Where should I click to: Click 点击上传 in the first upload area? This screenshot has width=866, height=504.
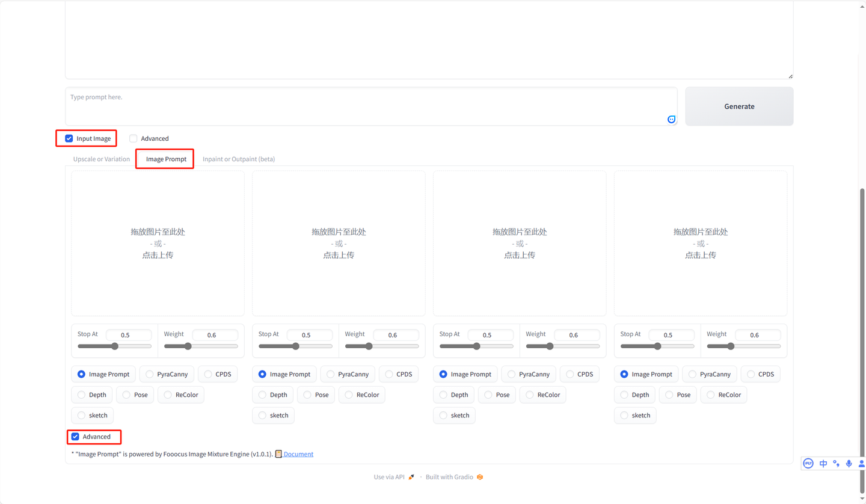(x=157, y=254)
